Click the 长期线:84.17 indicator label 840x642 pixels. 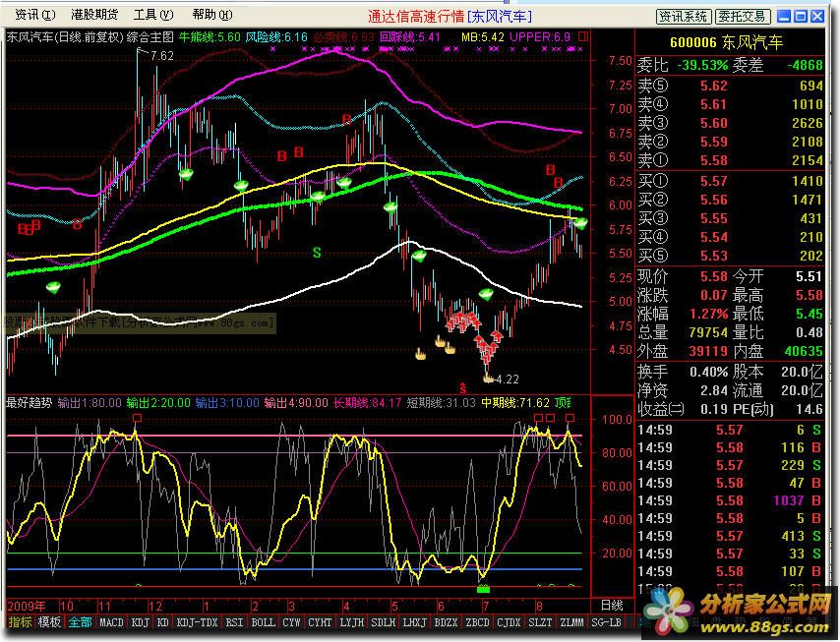[x=367, y=403]
